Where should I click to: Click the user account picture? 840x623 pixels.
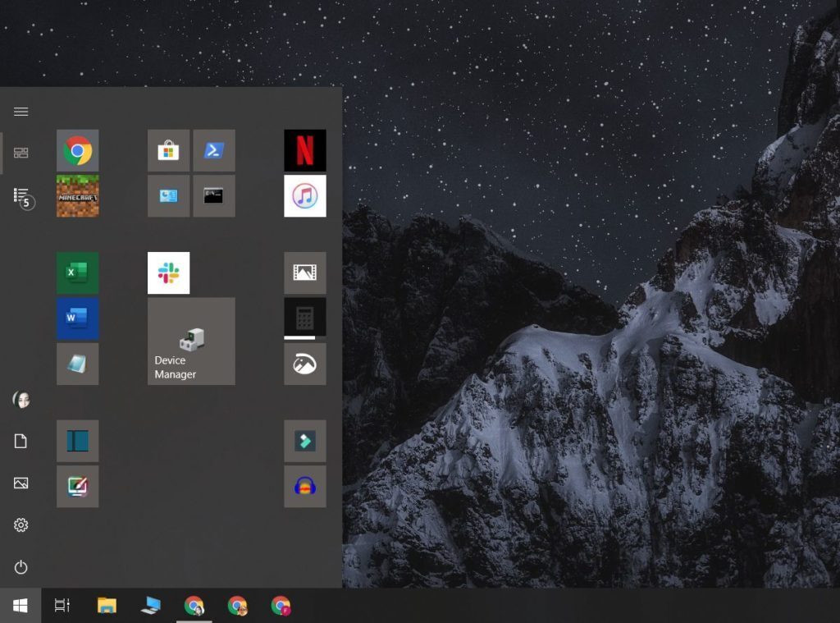22,400
